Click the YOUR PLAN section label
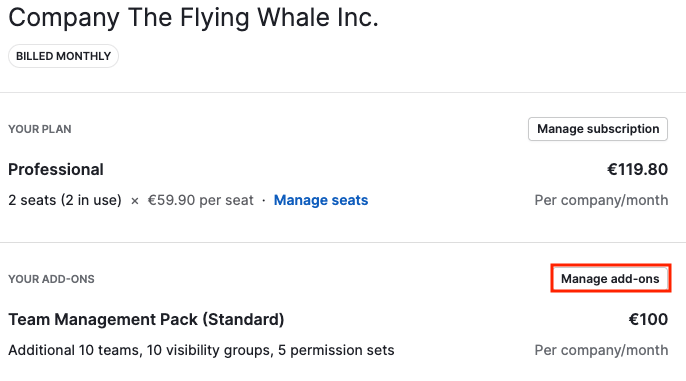Viewport: 686px width, 381px height. click(x=40, y=129)
